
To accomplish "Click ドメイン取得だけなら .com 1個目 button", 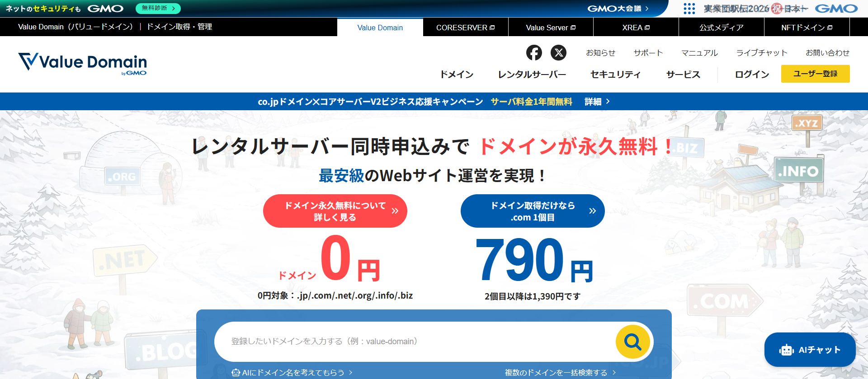I will (x=533, y=211).
